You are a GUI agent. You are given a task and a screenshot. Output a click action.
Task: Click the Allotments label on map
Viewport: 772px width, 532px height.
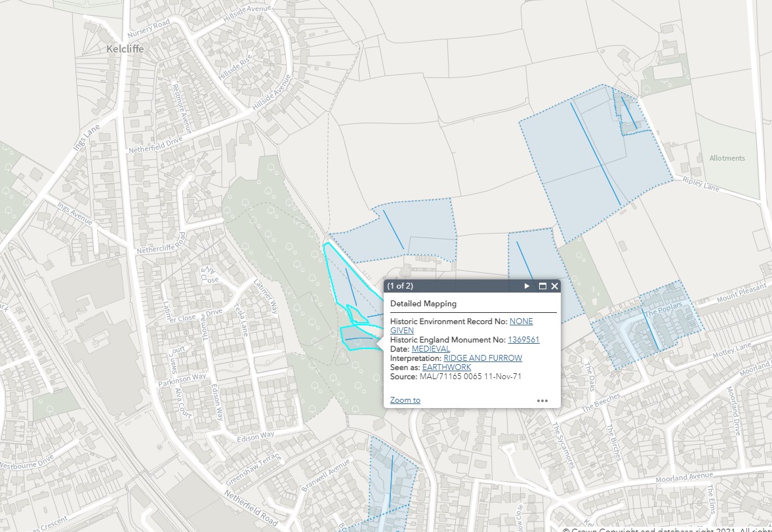click(x=727, y=158)
